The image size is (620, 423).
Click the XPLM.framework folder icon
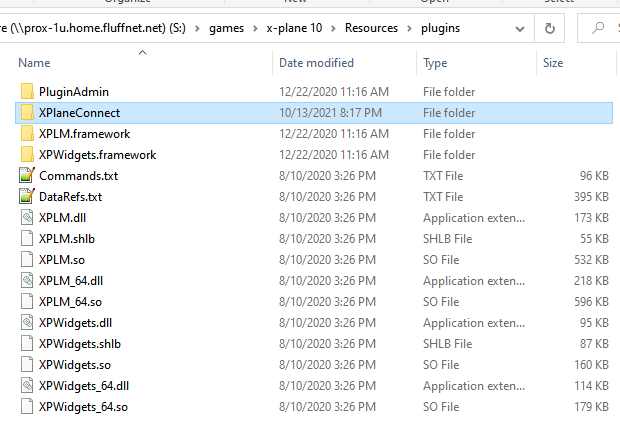click(27, 133)
